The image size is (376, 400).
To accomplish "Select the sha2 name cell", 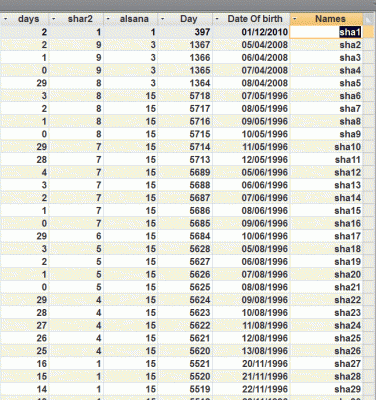I will (x=326, y=45).
